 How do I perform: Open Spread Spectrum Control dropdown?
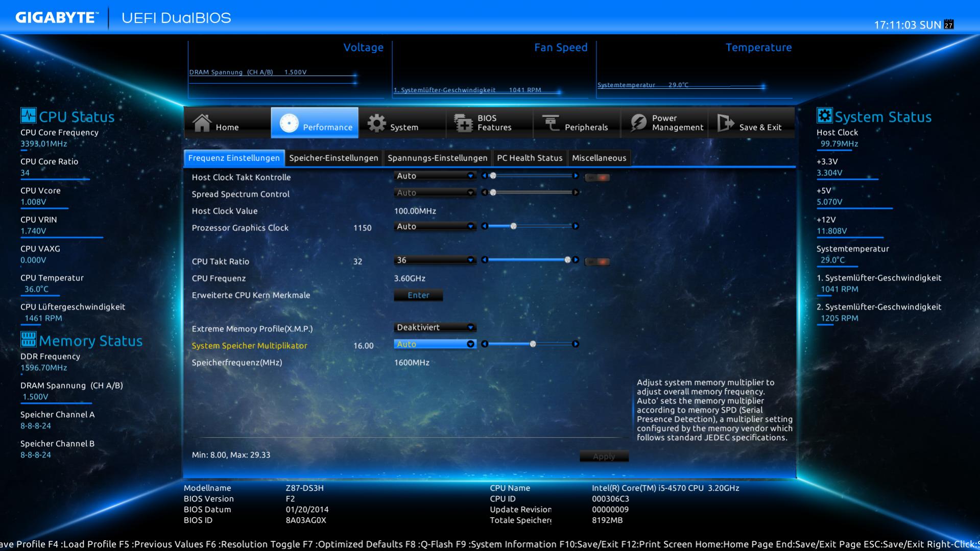[x=435, y=193]
